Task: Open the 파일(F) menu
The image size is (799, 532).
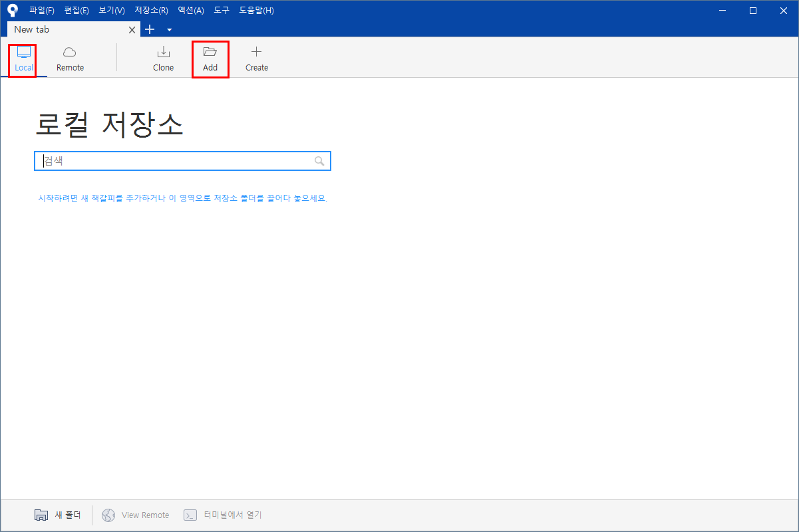Action: coord(42,11)
